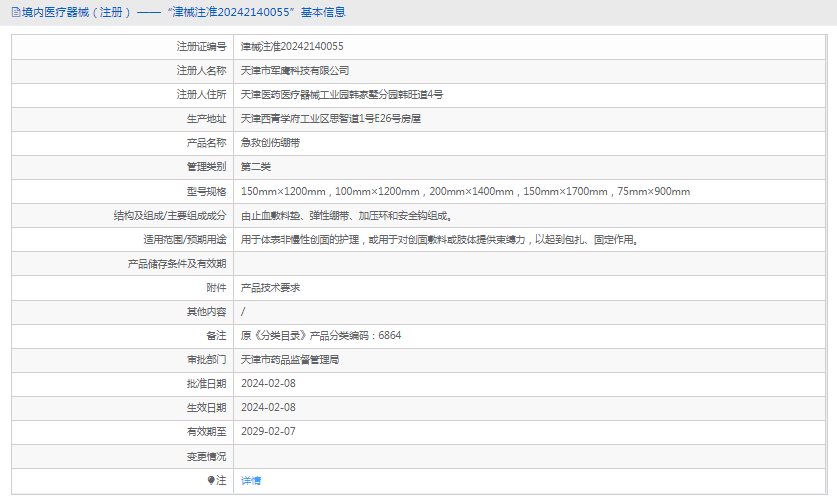The image size is (837, 503).
Task: Click the 产品储存条件及有效期 label
Action: tap(177, 264)
